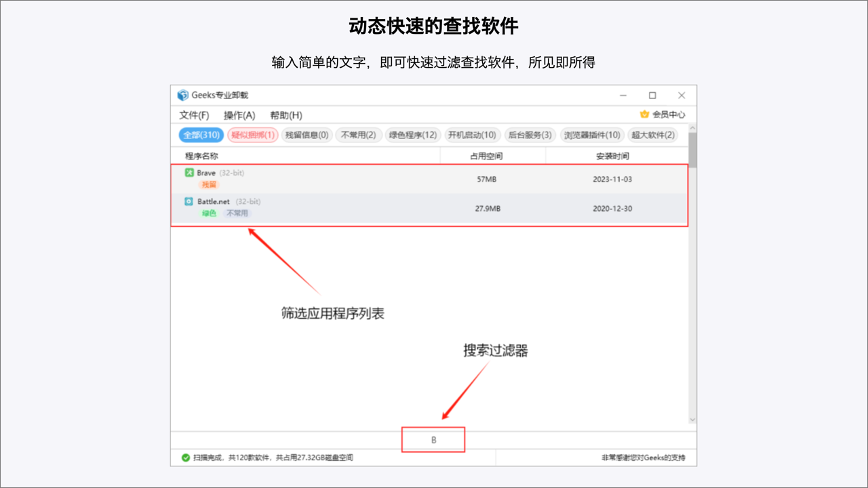Toggle the 绿色程序(12) filter

pyautogui.click(x=413, y=135)
